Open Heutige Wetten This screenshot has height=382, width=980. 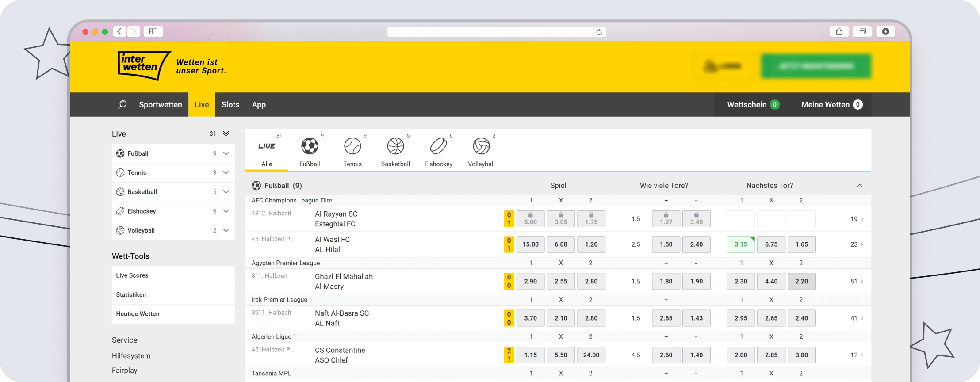coord(173,314)
